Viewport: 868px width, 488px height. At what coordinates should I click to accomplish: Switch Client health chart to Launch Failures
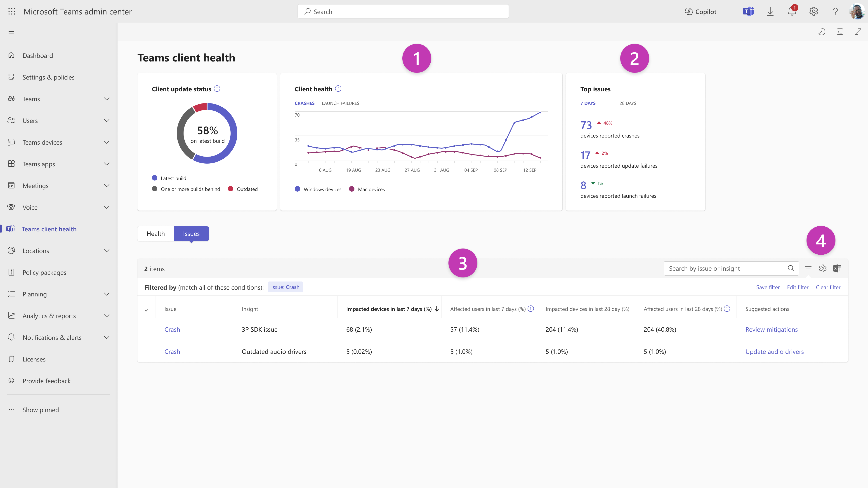pos(340,103)
